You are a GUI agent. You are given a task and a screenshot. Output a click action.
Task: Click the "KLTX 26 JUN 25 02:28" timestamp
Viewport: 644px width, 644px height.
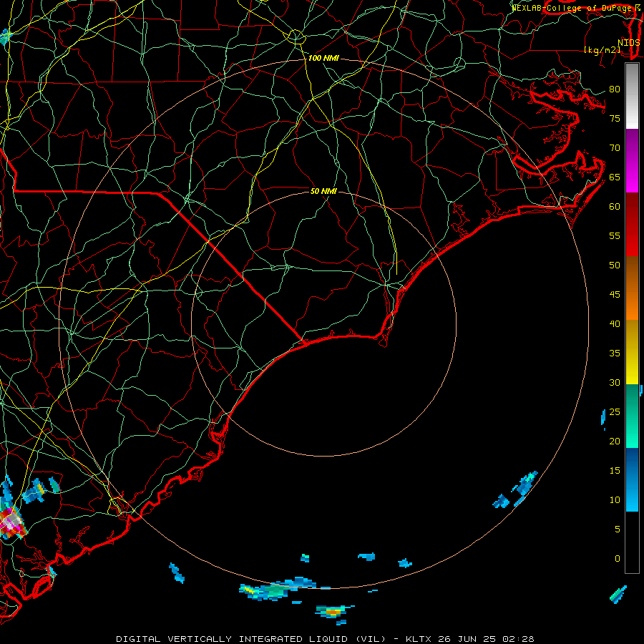point(470,639)
